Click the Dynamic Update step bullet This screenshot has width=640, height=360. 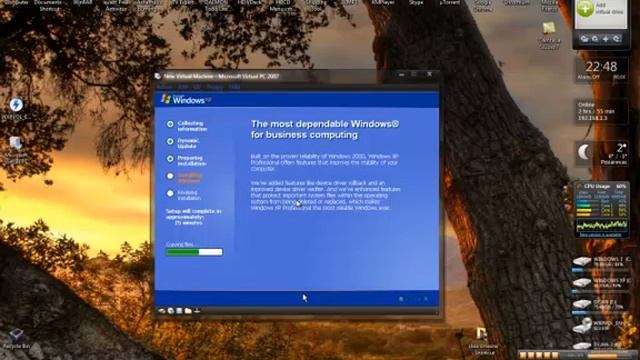click(170, 141)
